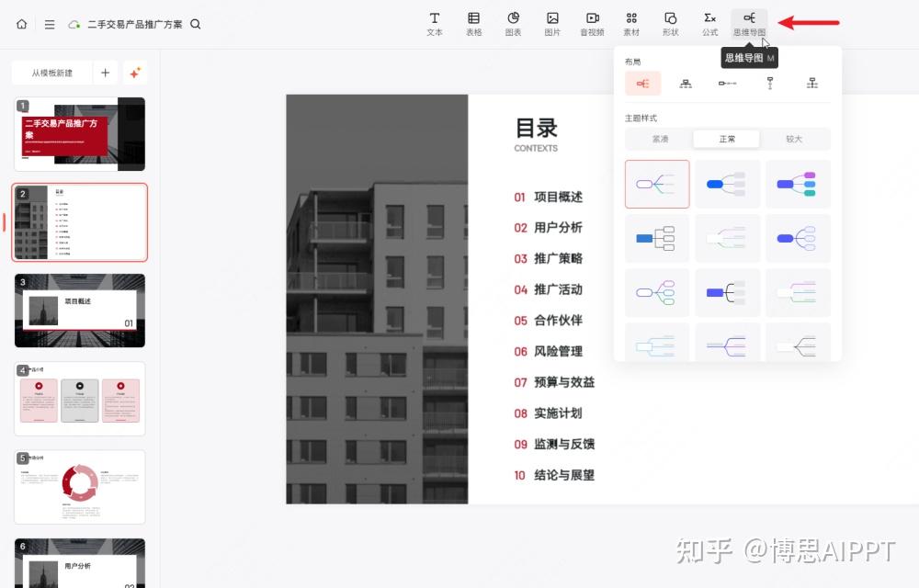
Task: Pick the outlined node with colored oval branches theme
Action: click(657, 292)
